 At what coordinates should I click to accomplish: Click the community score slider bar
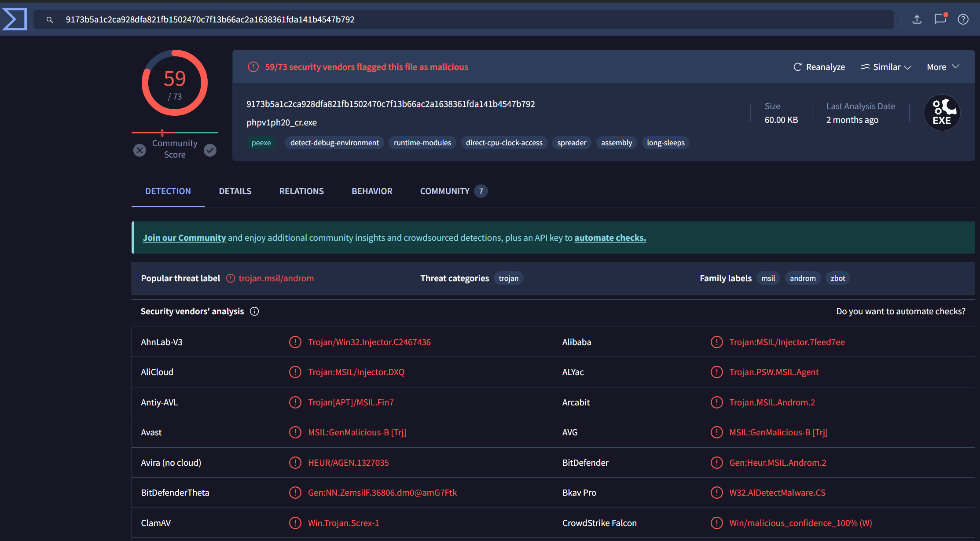point(175,132)
